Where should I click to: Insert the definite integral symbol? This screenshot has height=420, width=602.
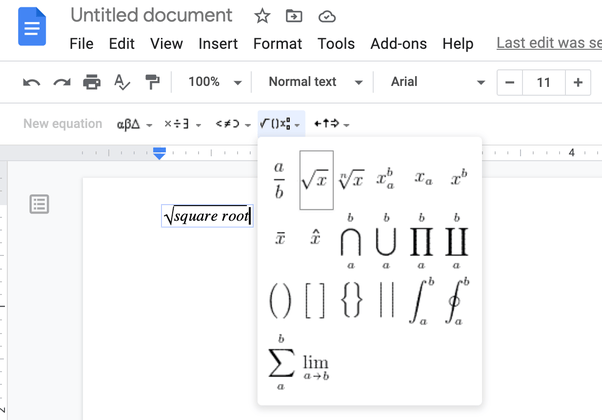421,301
